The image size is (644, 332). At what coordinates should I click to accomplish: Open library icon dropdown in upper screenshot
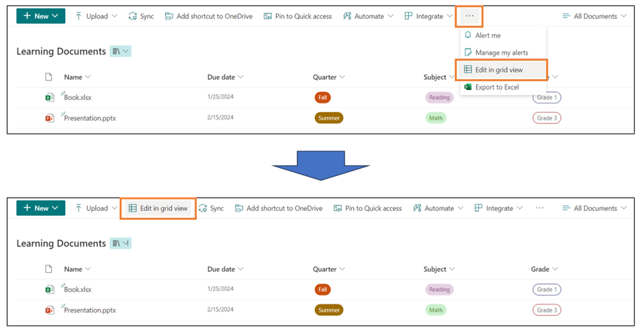pyautogui.click(x=120, y=51)
